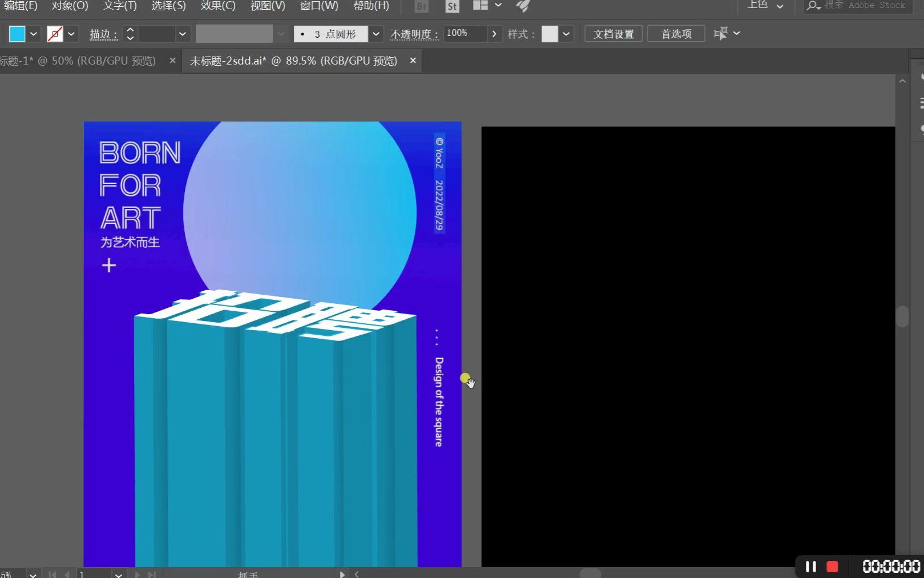Click the horizontal scroll left arrow
Screen dimensions: 924x578
click(357, 574)
